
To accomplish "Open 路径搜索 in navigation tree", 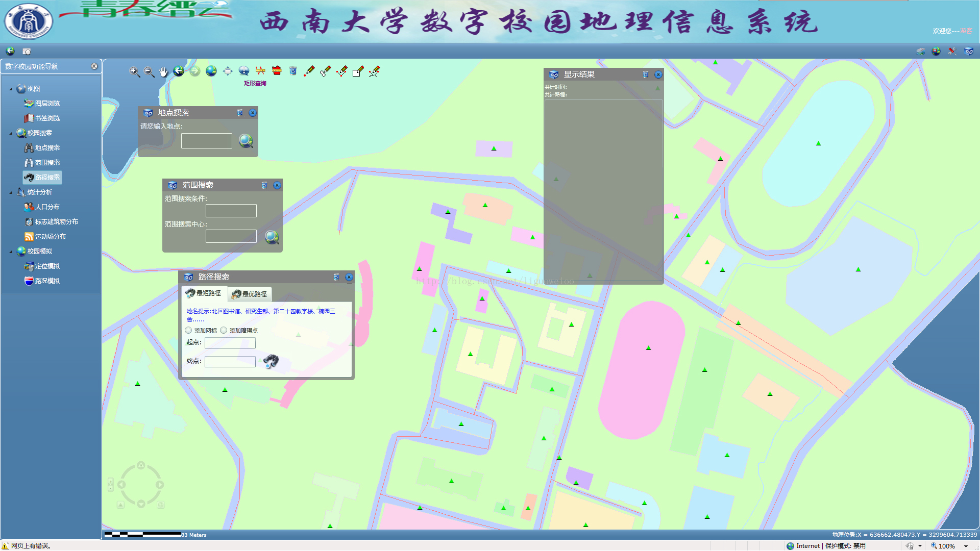I will 42,178.
